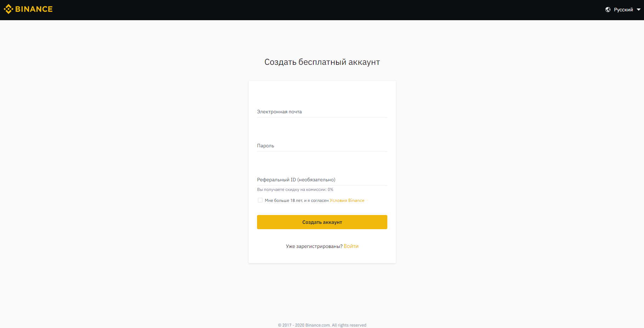Image resolution: width=644 pixels, height=328 pixels.
Task: Expand the caret arrow beside Русский
Action: pos(638,10)
